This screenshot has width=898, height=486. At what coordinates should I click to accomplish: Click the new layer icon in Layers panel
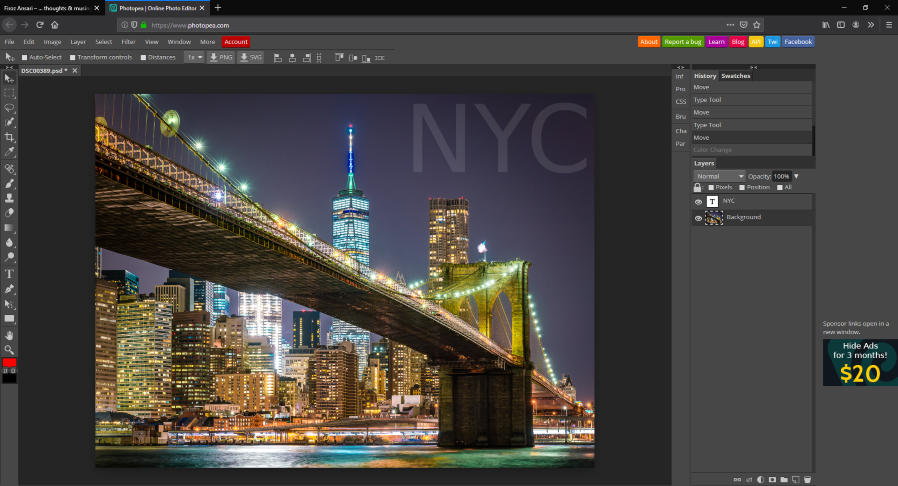point(795,480)
